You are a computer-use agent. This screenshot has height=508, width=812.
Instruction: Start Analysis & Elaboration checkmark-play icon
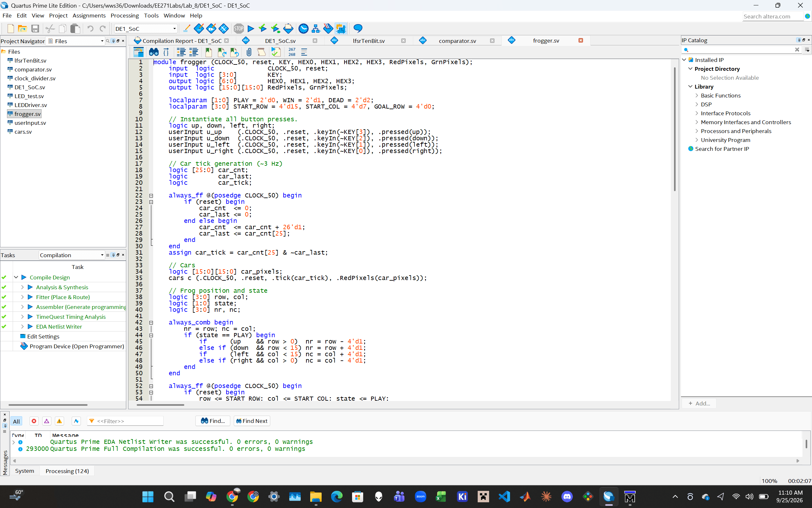click(263, 29)
